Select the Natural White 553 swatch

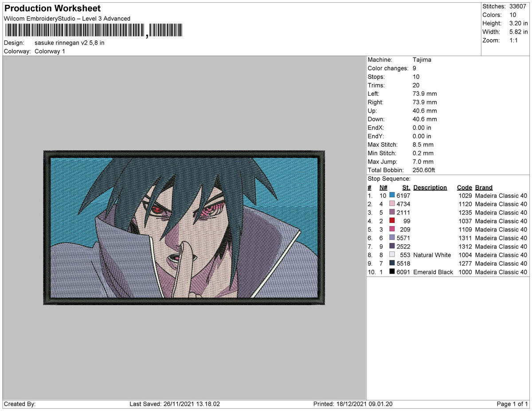(393, 255)
